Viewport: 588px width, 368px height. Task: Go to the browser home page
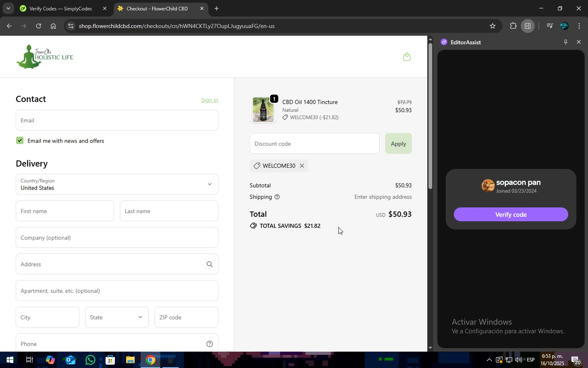tap(53, 26)
